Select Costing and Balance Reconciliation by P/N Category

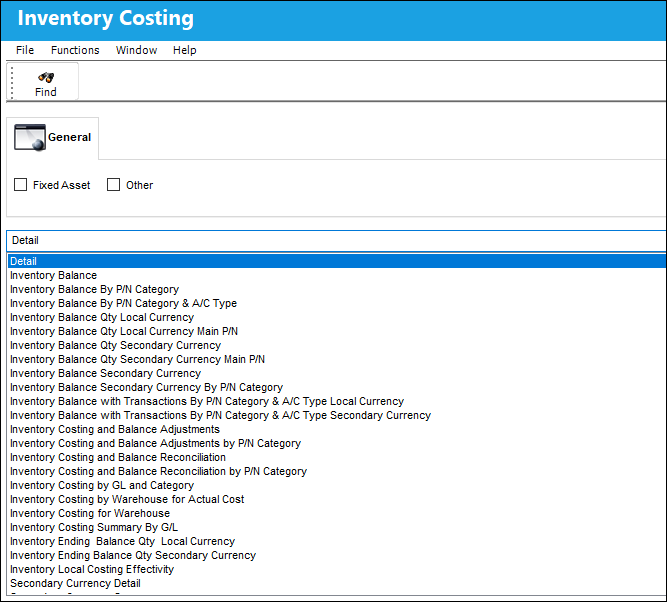[x=336, y=471]
